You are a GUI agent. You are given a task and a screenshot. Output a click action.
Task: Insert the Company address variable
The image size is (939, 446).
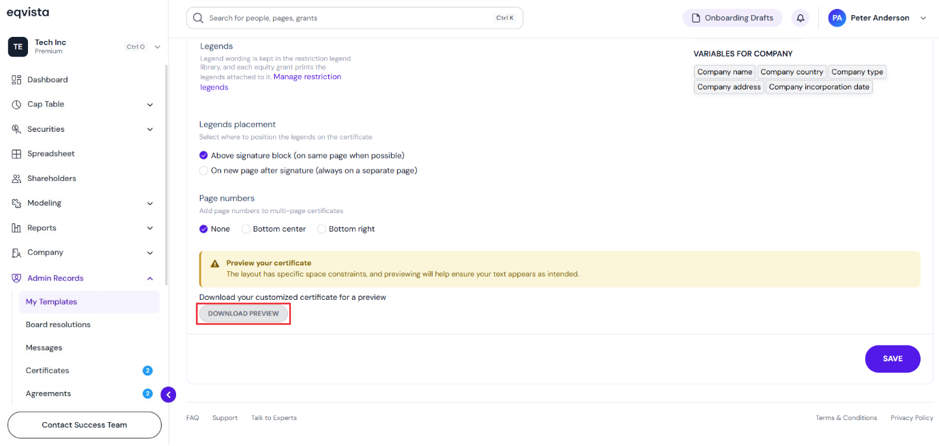click(729, 87)
